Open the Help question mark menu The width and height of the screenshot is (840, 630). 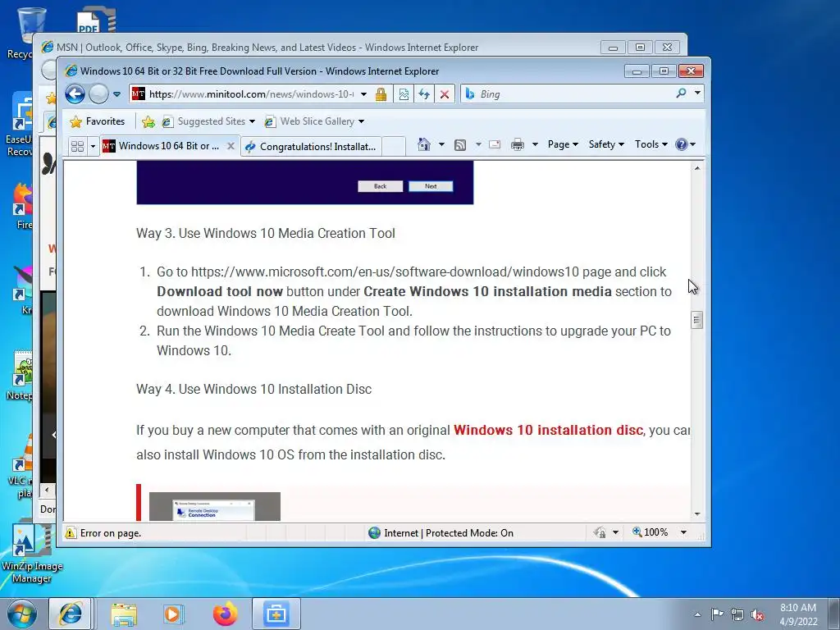[685, 144]
